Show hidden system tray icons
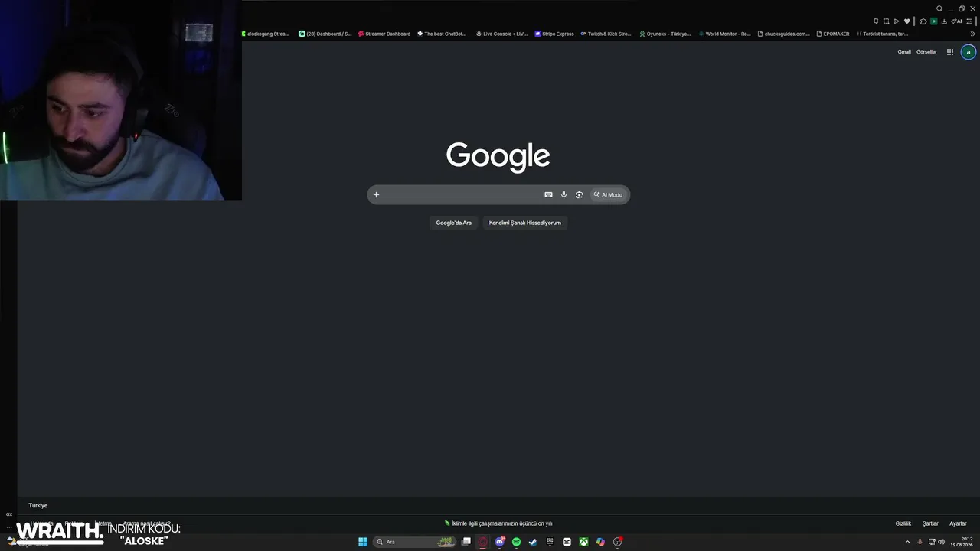This screenshot has height=551, width=980. (907, 542)
